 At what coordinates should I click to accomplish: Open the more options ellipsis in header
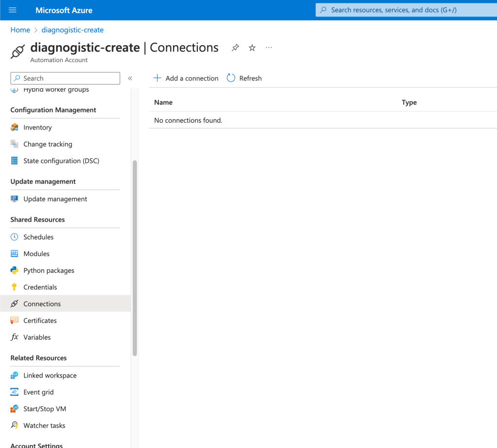[269, 48]
